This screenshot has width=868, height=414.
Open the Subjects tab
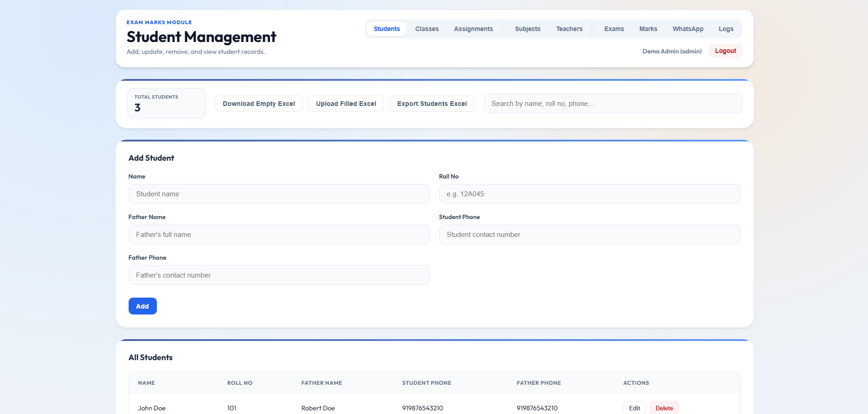[528, 29]
